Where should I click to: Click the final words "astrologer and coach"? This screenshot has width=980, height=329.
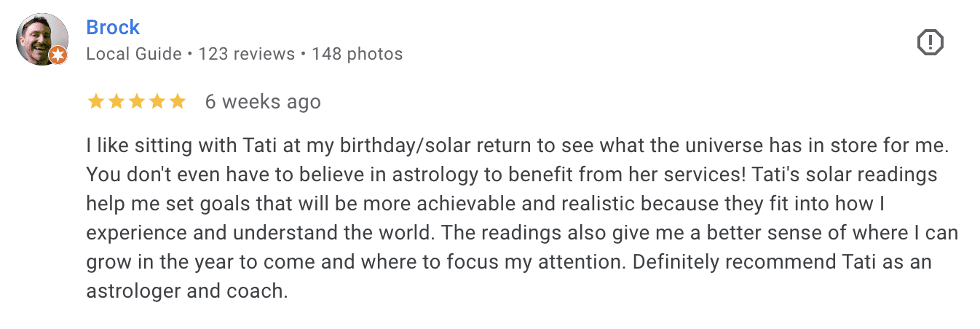click(x=186, y=291)
